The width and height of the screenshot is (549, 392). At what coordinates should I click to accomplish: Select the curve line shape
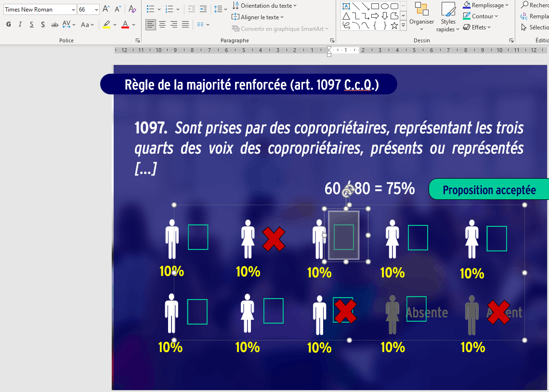pos(366,25)
